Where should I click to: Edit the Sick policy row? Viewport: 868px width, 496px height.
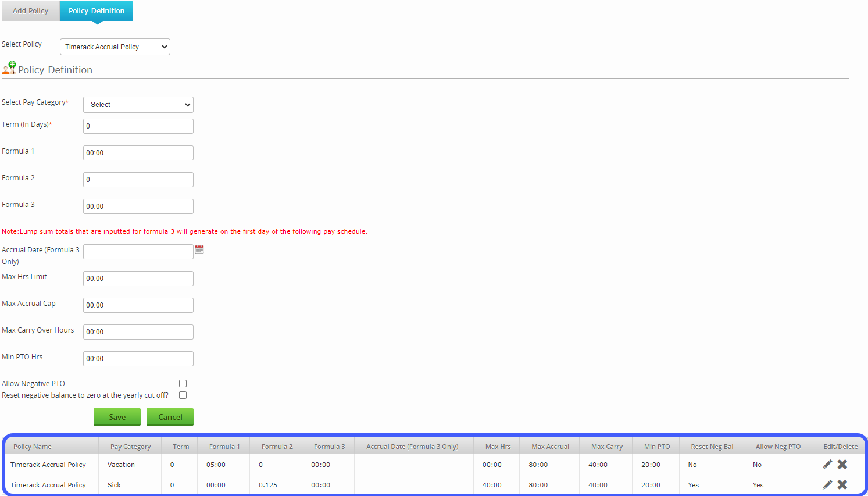827,484
